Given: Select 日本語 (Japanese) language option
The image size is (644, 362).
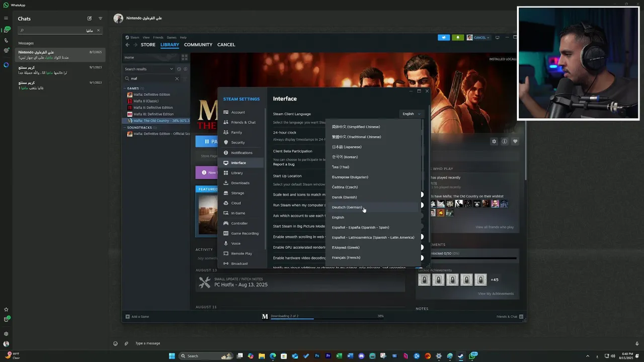Looking at the screenshot, I should tap(373, 147).
